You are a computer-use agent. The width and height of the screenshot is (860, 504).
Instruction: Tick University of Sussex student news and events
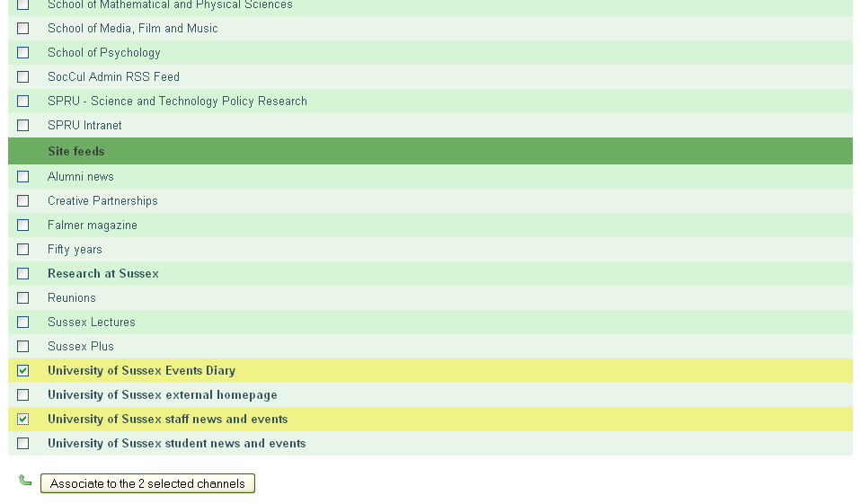[23, 443]
